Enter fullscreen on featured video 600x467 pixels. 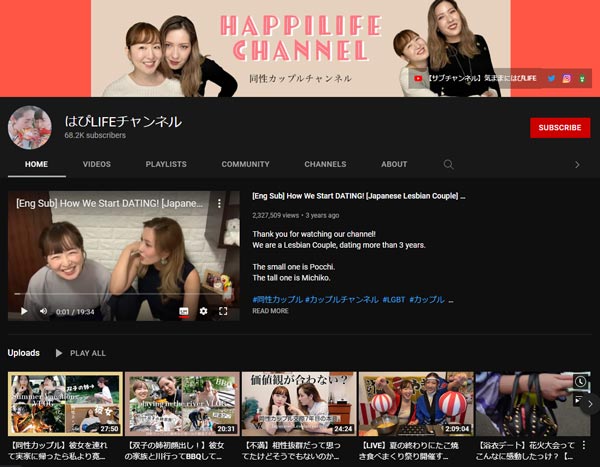point(223,311)
